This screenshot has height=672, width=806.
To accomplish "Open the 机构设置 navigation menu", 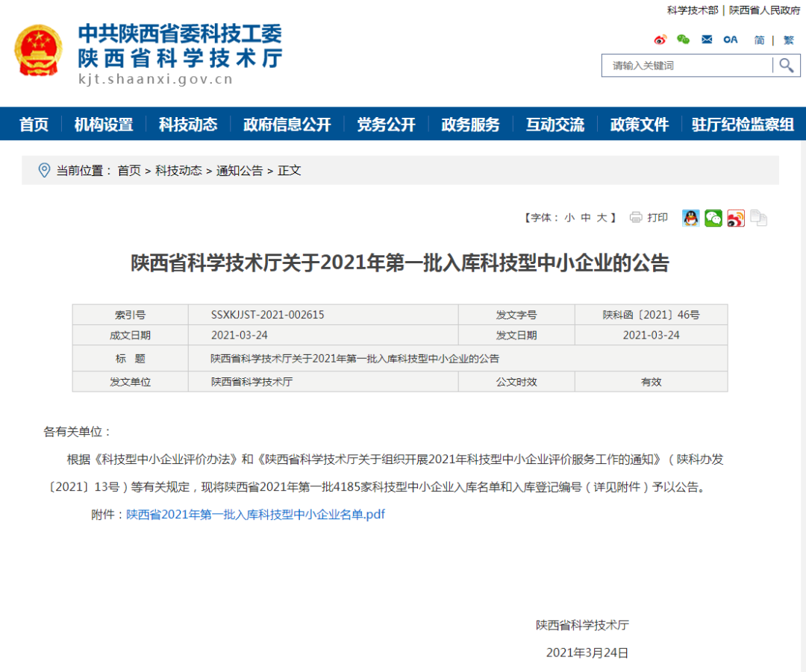I will (x=104, y=125).
